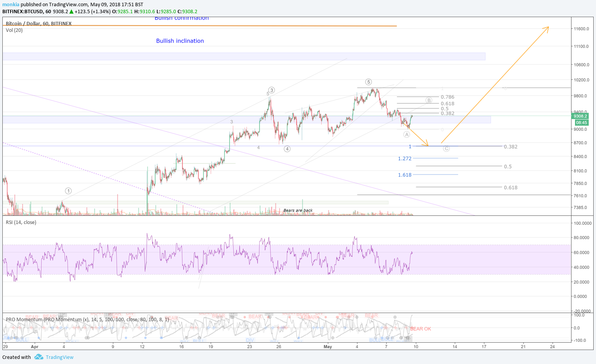596x364 pixels.
Task: Click the 14 date on the time axis
Action: 455,347
